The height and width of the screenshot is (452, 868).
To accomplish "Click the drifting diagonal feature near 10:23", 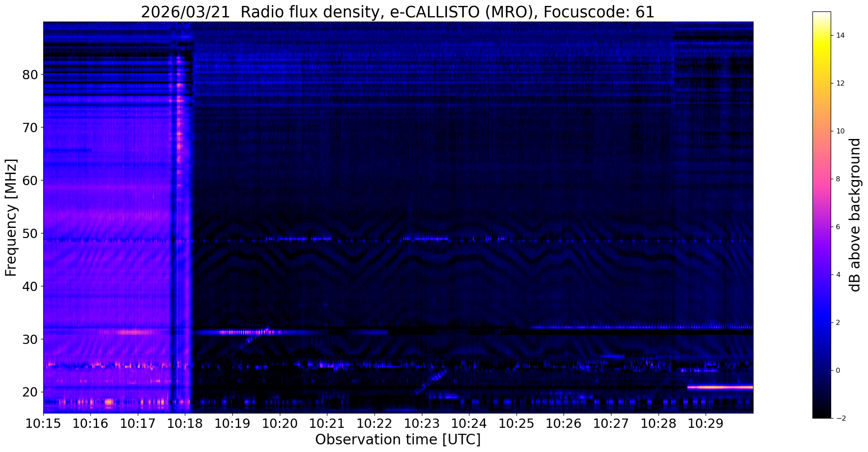I will tap(431, 381).
